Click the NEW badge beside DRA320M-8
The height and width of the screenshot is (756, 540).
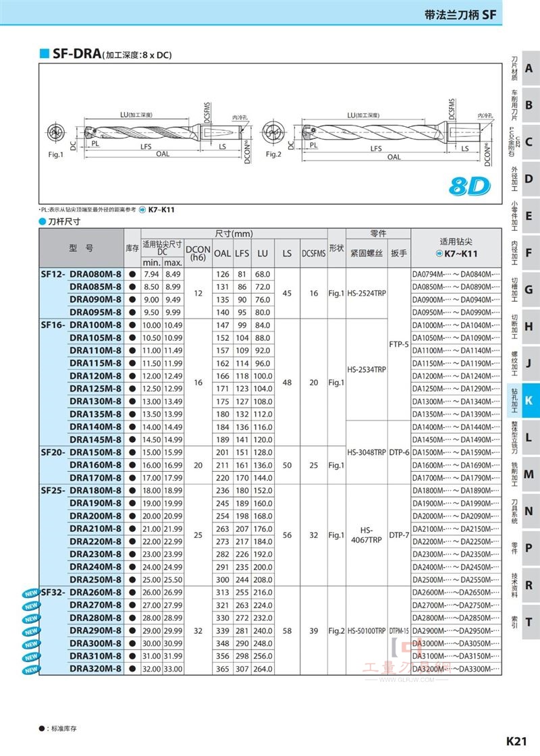point(31,670)
